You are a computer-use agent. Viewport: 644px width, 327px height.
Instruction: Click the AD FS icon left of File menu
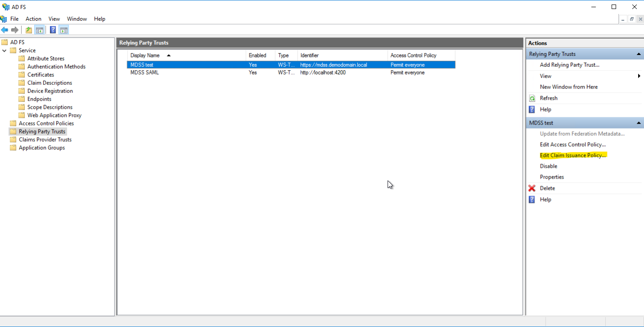tap(4, 19)
